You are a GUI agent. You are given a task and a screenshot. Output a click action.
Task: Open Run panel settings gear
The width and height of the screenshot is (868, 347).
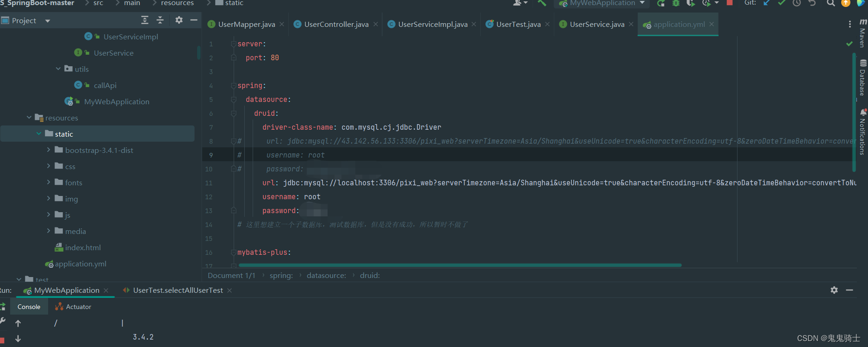(834, 290)
